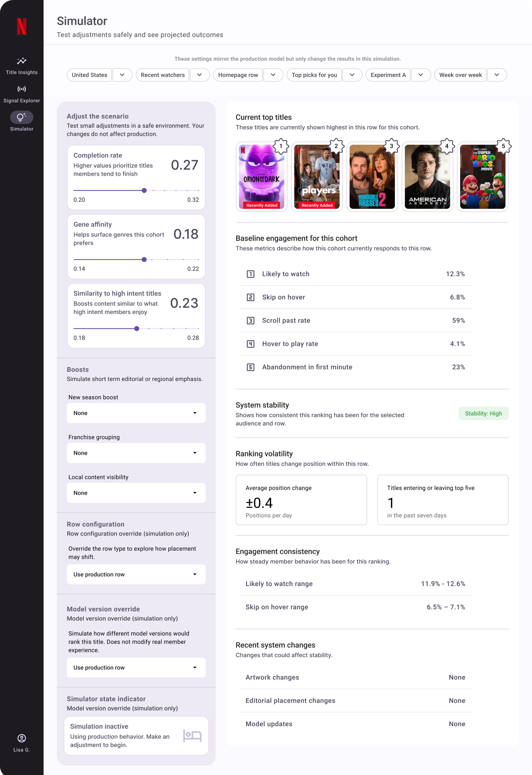Open the Franchise grouping dropdown
Viewport: 532px width, 775px height.
coord(136,453)
